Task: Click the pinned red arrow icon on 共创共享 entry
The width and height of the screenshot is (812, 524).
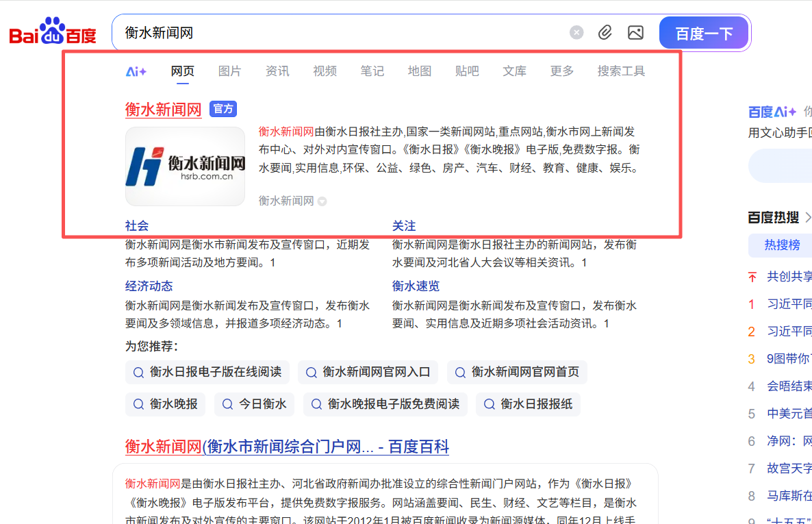Action: coord(751,275)
